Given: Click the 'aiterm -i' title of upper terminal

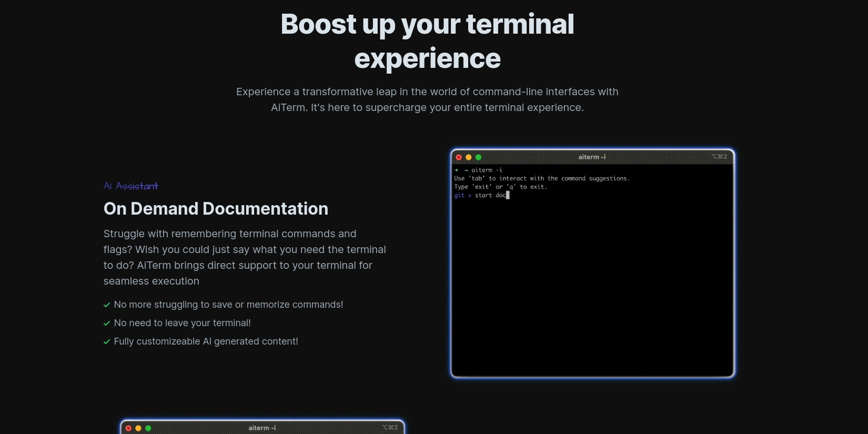Looking at the screenshot, I should pos(592,157).
